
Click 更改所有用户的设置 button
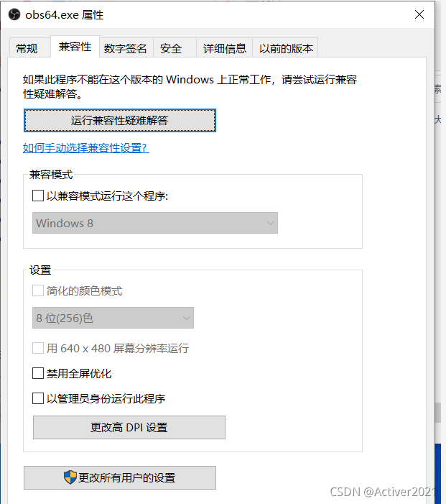click(120, 477)
